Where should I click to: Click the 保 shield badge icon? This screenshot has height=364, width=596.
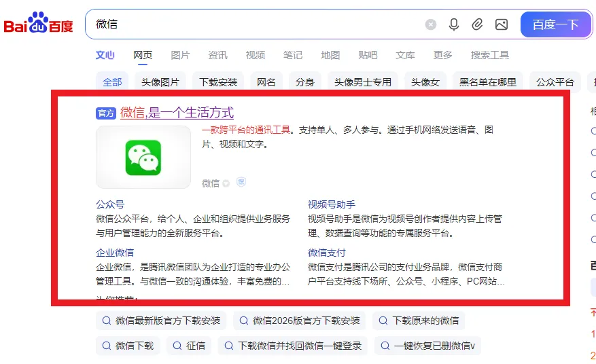[241, 183]
